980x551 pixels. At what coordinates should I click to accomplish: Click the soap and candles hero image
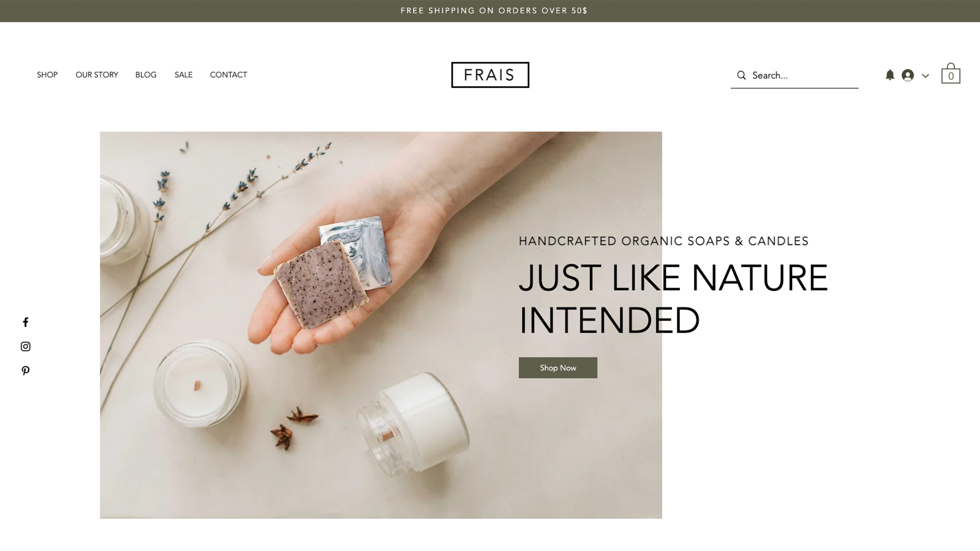[x=381, y=325]
